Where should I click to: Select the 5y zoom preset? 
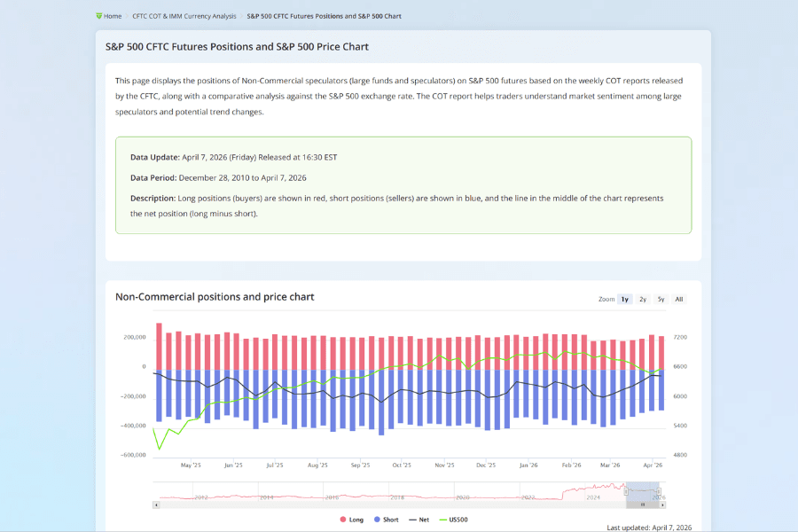click(x=660, y=300)
